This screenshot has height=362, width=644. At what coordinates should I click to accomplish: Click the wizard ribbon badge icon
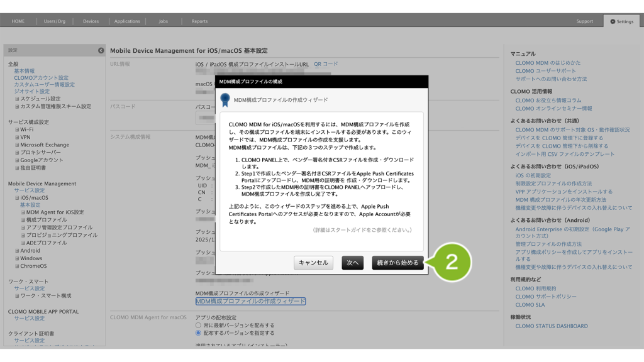coord(225,100)
